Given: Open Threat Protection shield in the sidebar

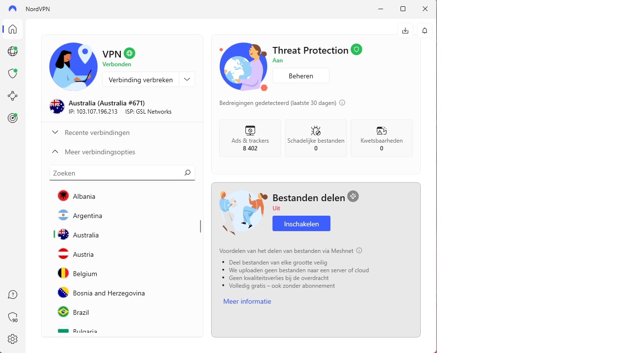Looking at the screenshot, I should pos(13,74).
